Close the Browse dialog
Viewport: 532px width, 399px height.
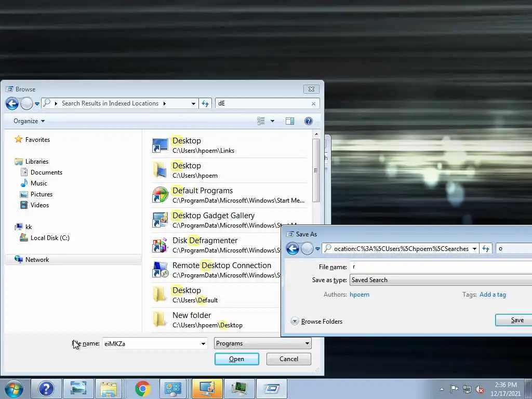pyautogui.click(x=311, y=89)
